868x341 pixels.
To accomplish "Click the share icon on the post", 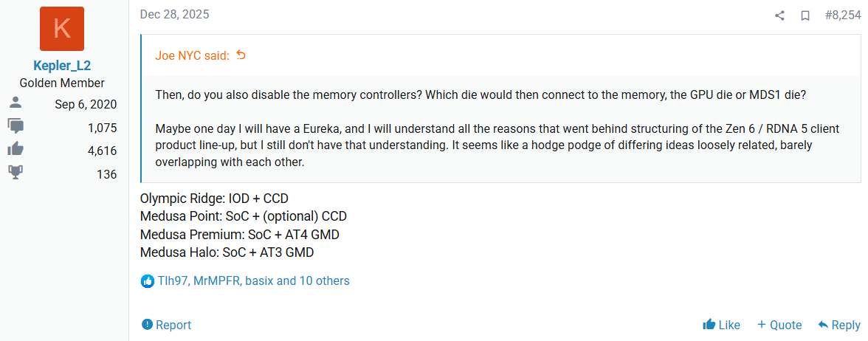I will [779, 15].
